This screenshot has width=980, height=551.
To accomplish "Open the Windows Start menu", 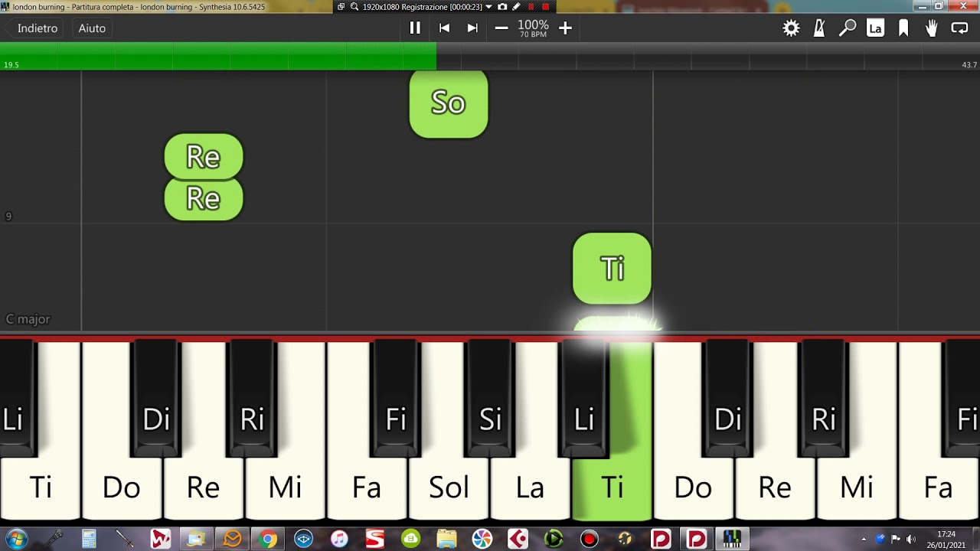I will (16, 540).
